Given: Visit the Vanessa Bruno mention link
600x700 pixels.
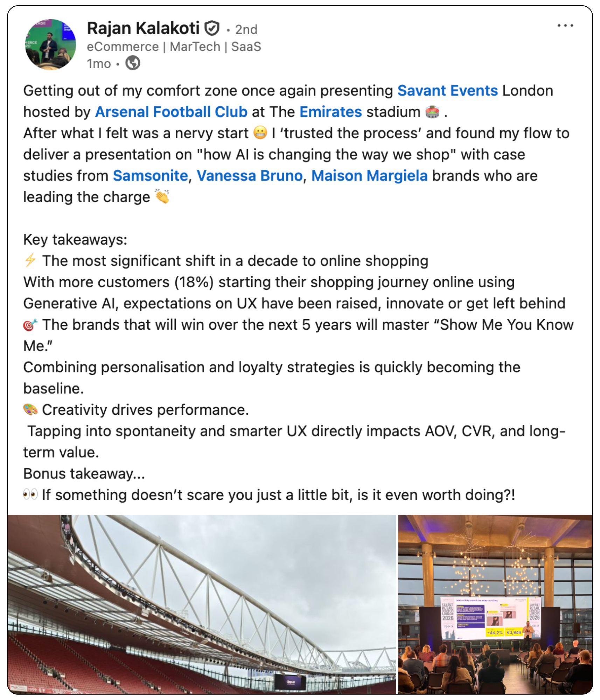Looking at the screenshot, I should (x=250, y=176).
